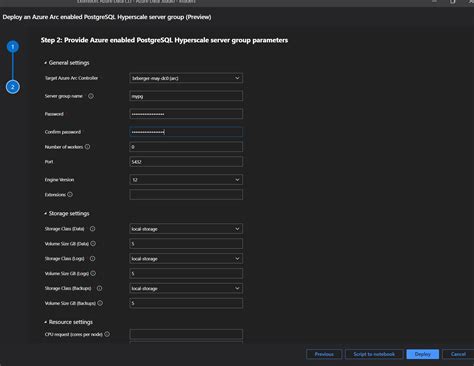
Task: Click the Server group name info icon
Action: coord(91,96)
